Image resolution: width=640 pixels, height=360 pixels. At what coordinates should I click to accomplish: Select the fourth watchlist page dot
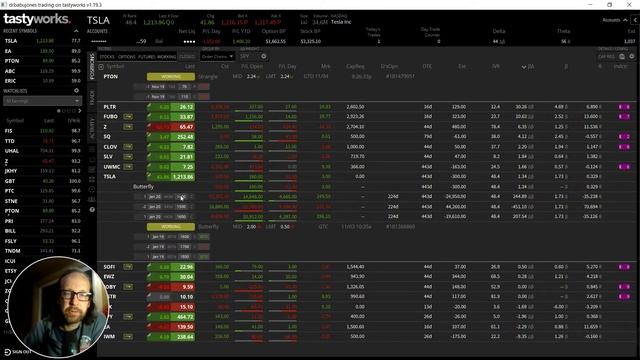coord(74,111)
